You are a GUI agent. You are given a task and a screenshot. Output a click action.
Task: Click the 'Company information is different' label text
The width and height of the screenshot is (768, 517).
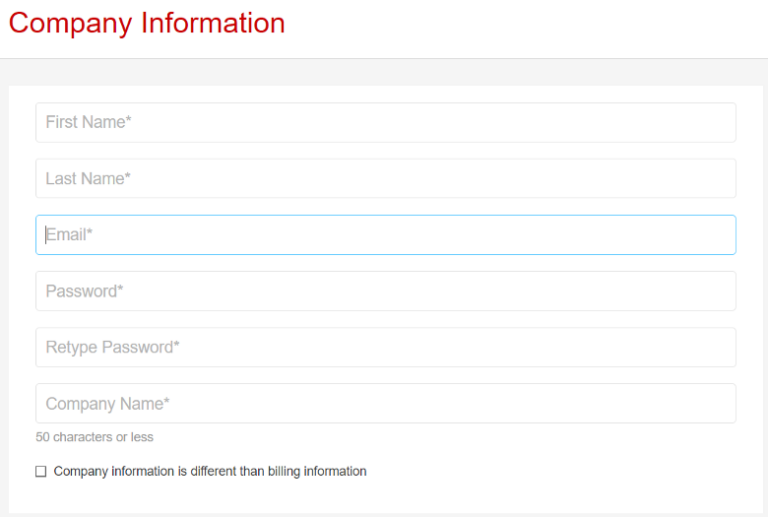point(210,471)
